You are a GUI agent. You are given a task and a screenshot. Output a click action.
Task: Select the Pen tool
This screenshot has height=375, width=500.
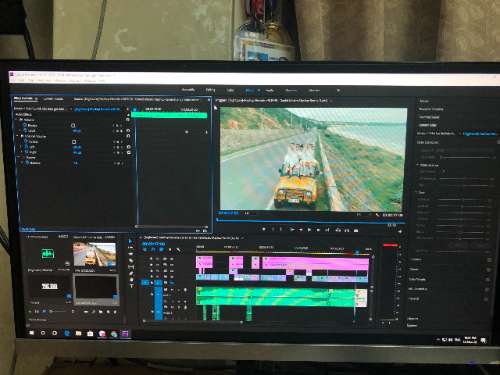pos(132,273)
